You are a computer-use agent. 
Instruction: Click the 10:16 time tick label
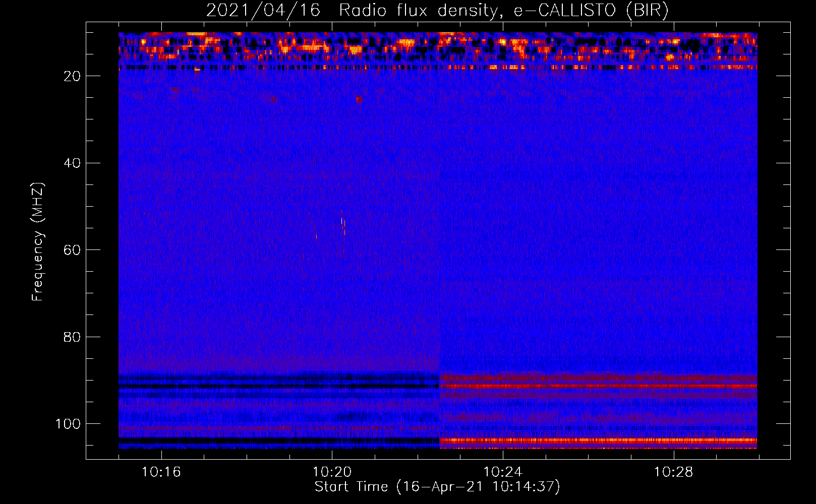tap(161, 472)
